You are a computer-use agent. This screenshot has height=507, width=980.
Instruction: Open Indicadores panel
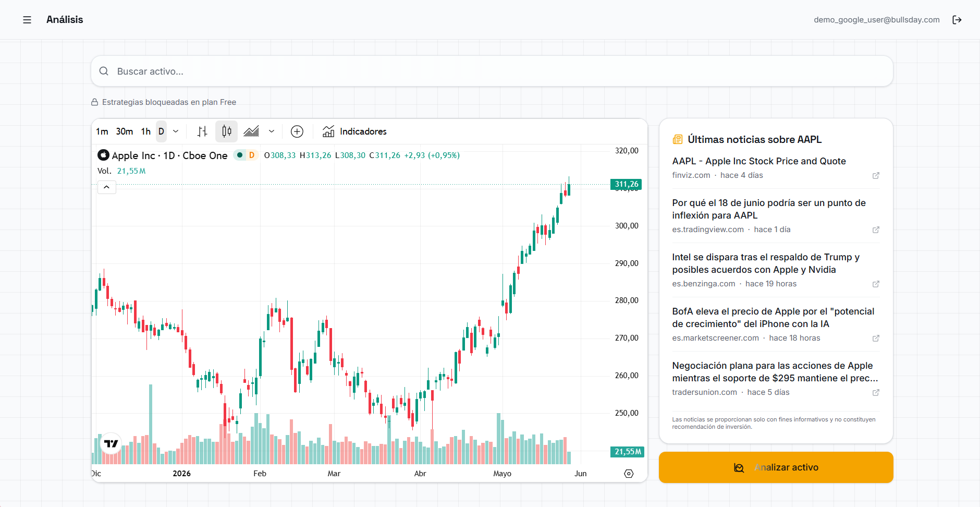click(355, 131)
